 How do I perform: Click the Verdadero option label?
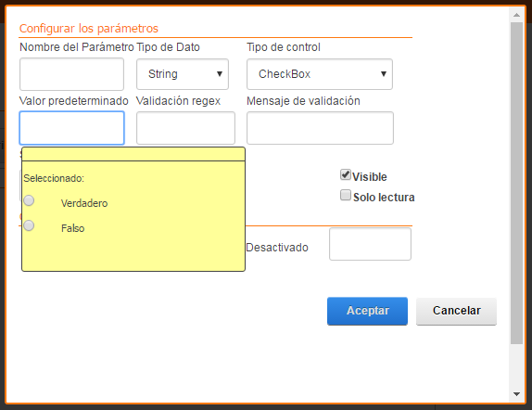tap(84, 203)
